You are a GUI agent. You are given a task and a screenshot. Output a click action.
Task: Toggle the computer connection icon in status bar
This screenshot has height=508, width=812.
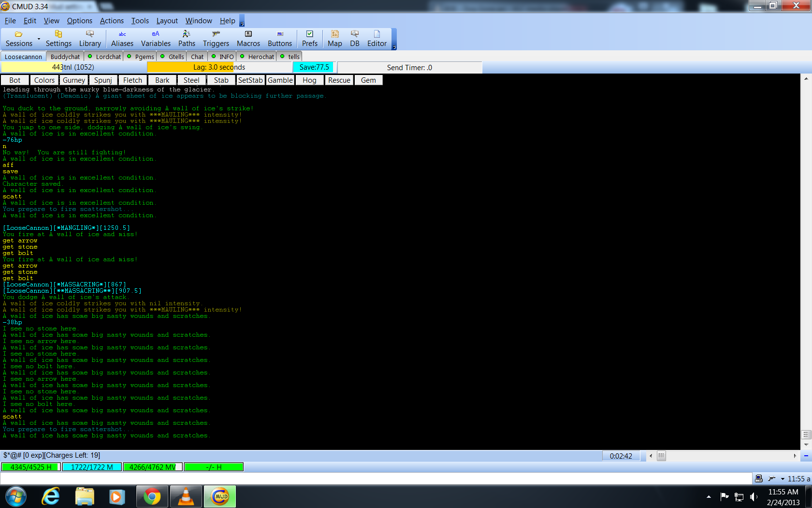pyautogui.click(x=759, y=478)
